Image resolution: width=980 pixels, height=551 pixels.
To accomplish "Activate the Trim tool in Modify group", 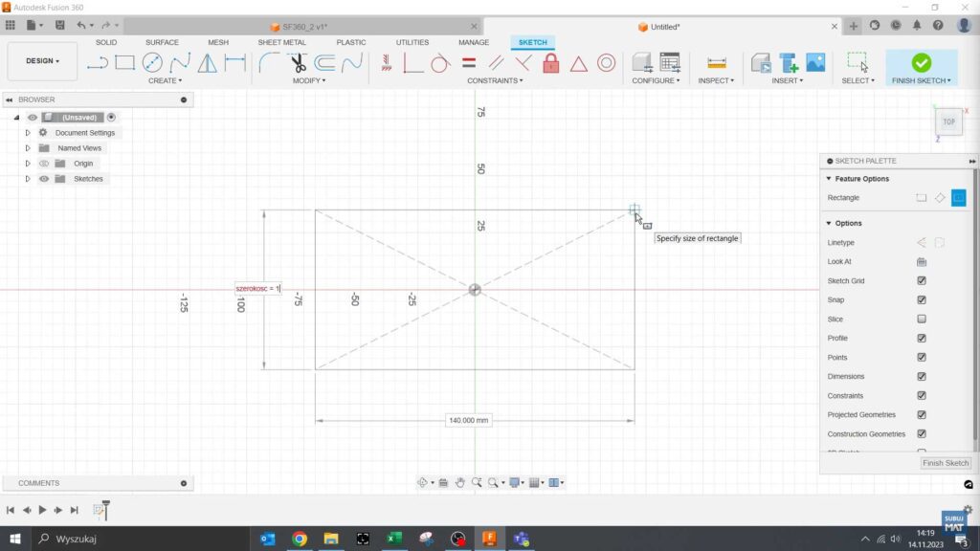I will 300,63.
